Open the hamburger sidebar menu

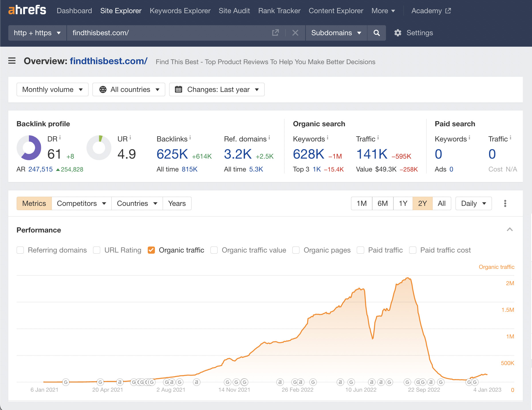[12, 61]
